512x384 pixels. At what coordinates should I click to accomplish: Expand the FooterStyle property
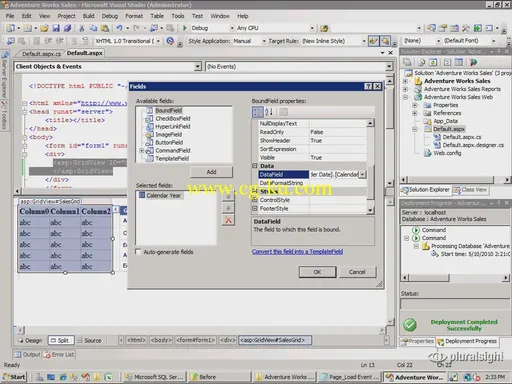pos(255,208)
